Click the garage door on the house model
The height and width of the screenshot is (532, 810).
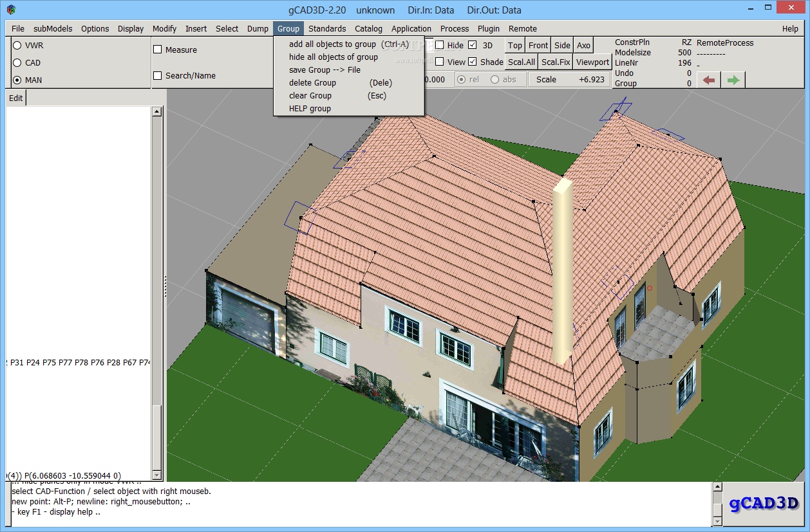click(247, 316)
